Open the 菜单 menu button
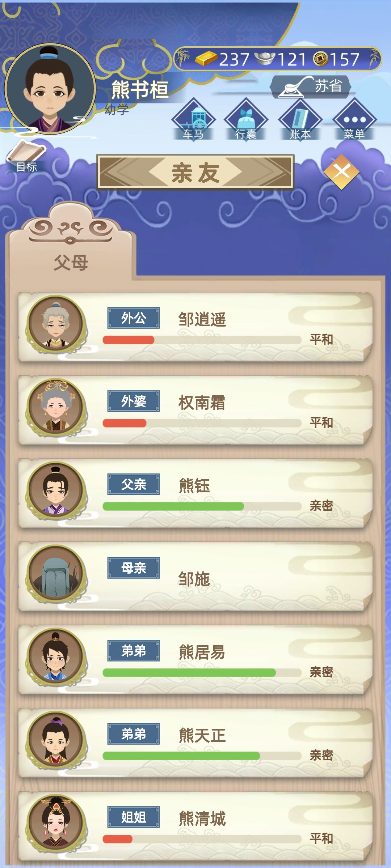Viewport: 391px width, 868px height. (x=354, y=120)
